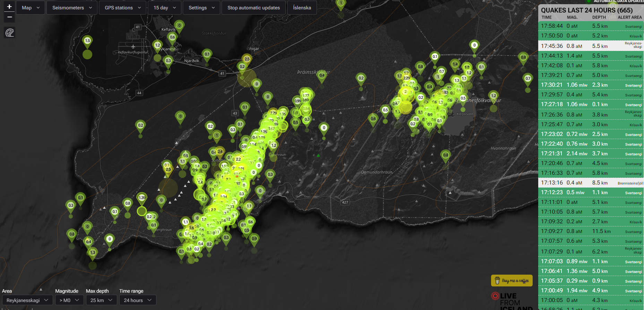Switch language to Íslenska
Screen dimensions: 644x310
[302, 8]
